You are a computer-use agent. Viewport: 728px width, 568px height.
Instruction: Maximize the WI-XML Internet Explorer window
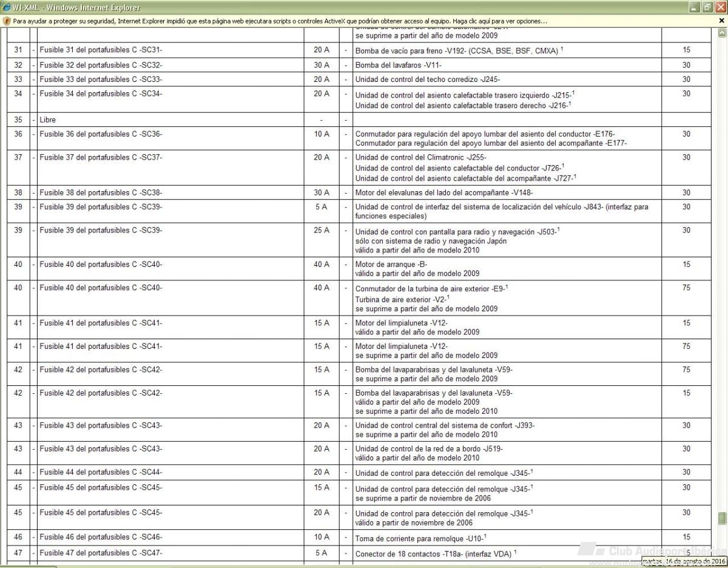pyautogui.click(x=707, y=7)
